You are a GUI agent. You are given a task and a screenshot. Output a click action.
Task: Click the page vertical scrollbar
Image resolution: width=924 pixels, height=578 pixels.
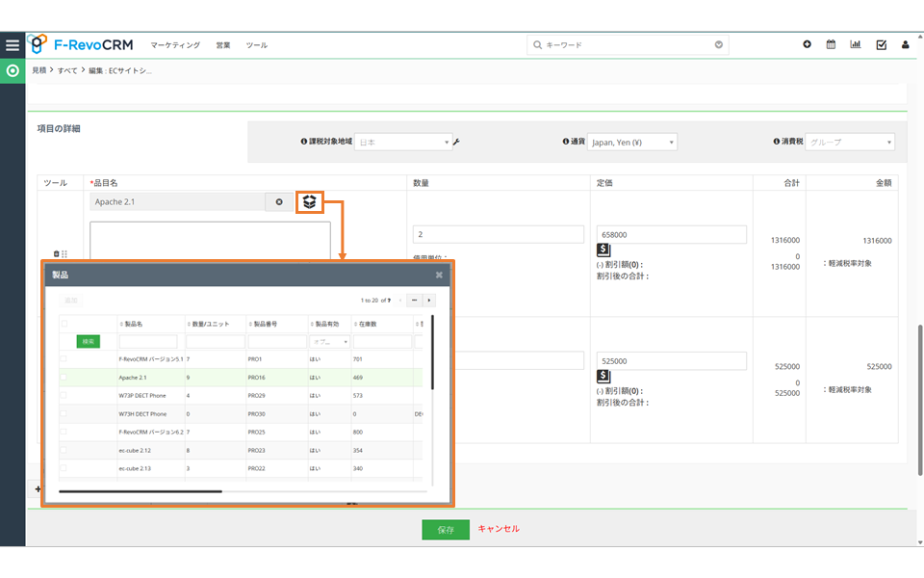click(920, 400)
